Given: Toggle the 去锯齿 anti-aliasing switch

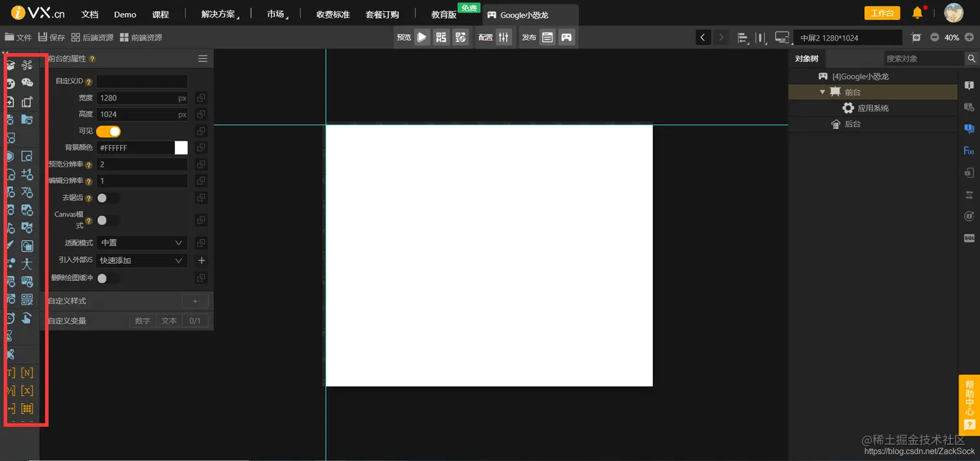Looking at the screenshot, I should (108, 198).
